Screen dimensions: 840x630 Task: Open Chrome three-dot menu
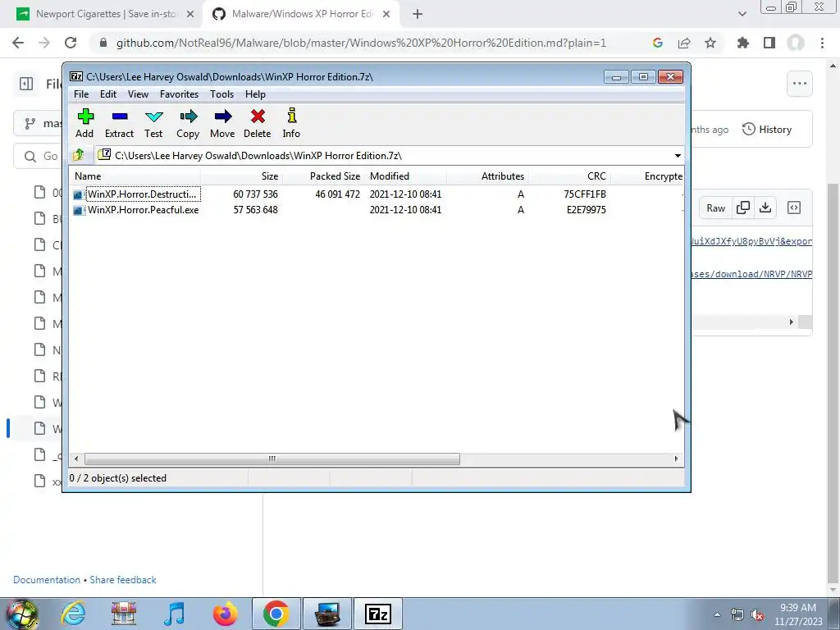pos(822,43)
